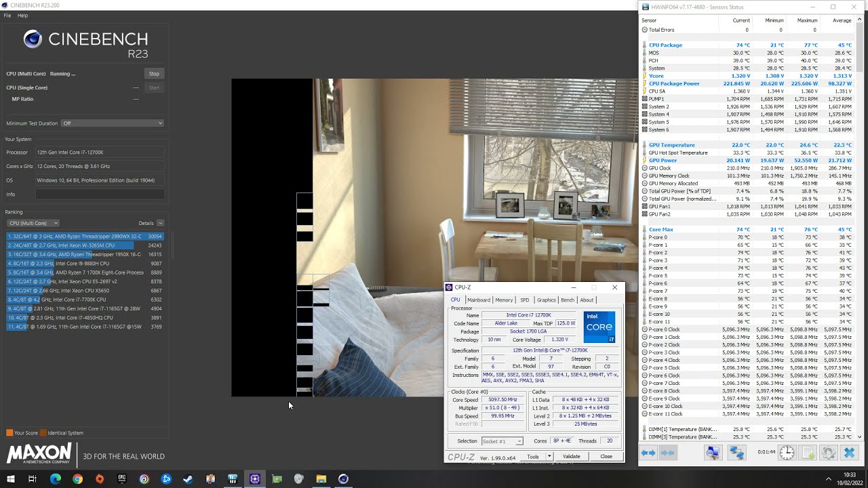
Task: Click HWiNFO collapse columns arrows icon
Action: tap(667, 453)
